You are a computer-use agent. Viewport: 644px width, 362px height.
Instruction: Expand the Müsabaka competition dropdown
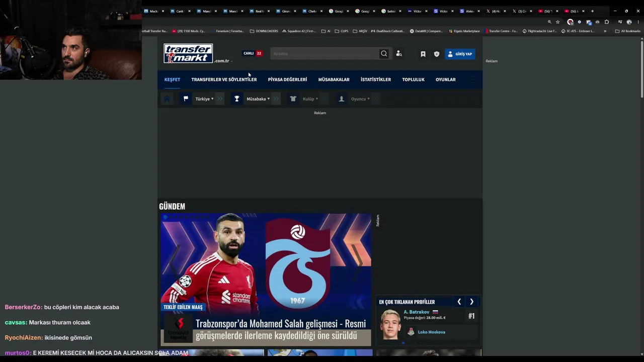point(258,99)
